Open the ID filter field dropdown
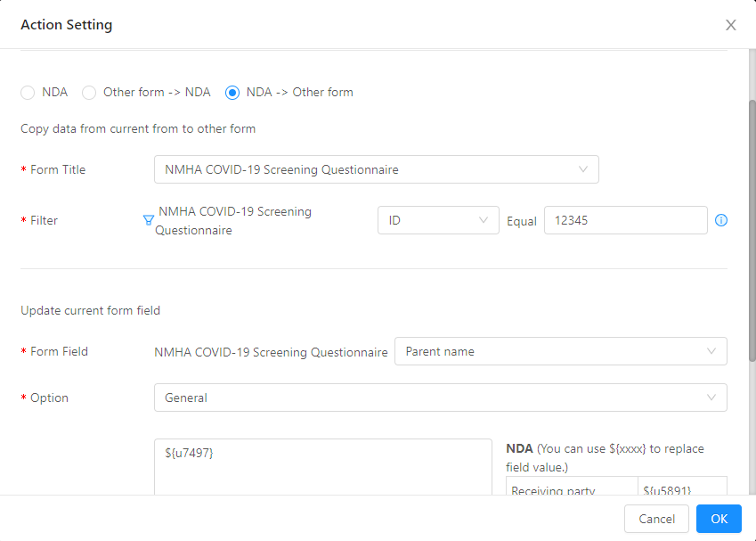Screen dimensions: 756x541 438,220
